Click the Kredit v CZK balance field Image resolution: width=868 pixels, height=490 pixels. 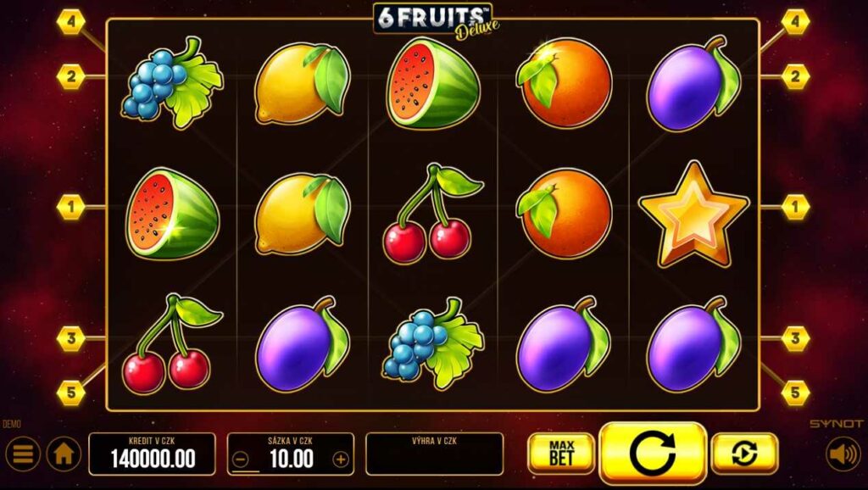click(x=153, y=454)
